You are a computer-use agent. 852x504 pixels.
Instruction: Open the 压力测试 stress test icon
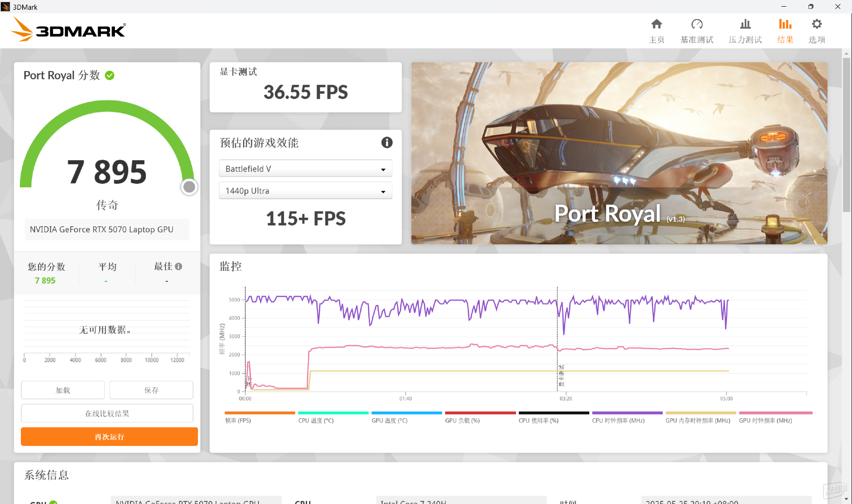tap(745, 24)
